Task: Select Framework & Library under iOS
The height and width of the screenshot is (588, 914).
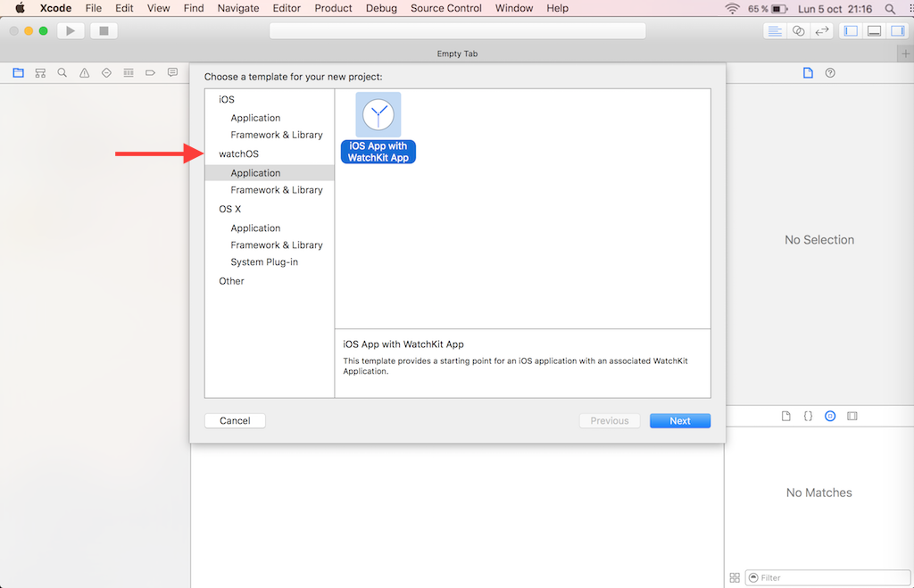Action: (277, 135)
